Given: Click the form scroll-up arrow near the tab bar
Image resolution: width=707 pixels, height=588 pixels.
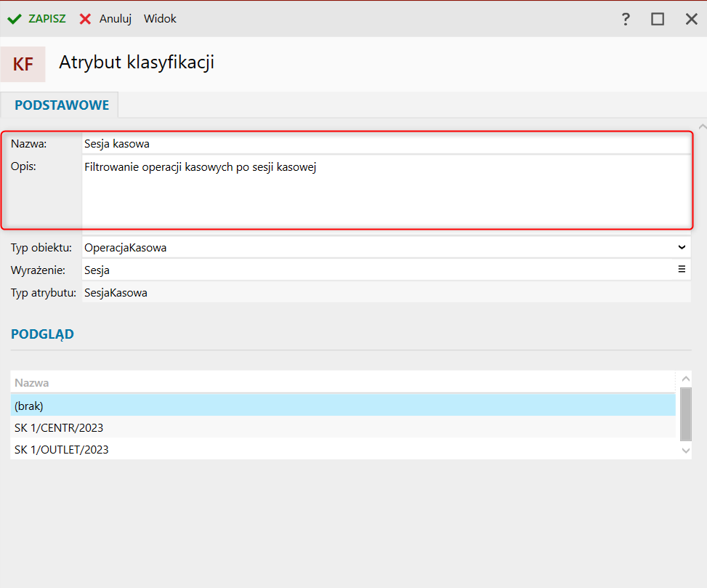Looking at the screenshot, I should pyautogui.click(x=703, y=126).
